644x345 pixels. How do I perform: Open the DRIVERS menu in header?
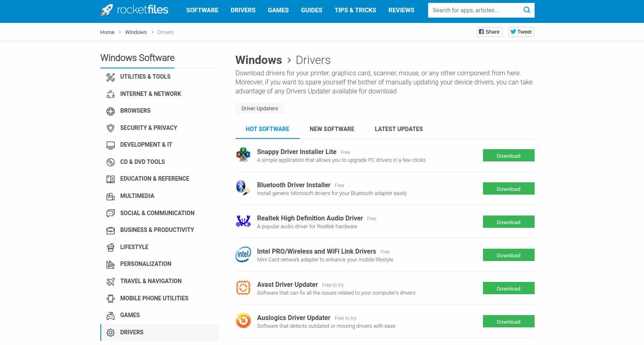tap(243, 10)
